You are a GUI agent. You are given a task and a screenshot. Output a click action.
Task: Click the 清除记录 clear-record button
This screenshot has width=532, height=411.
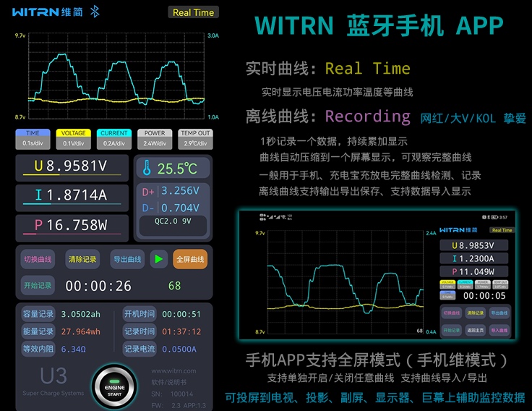click(x=82, y=260)
